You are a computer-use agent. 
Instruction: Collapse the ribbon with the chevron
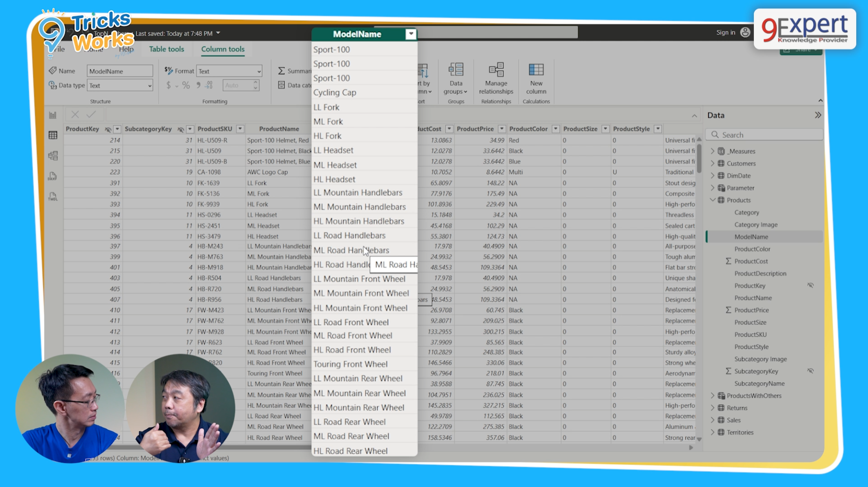coord(820,100)
